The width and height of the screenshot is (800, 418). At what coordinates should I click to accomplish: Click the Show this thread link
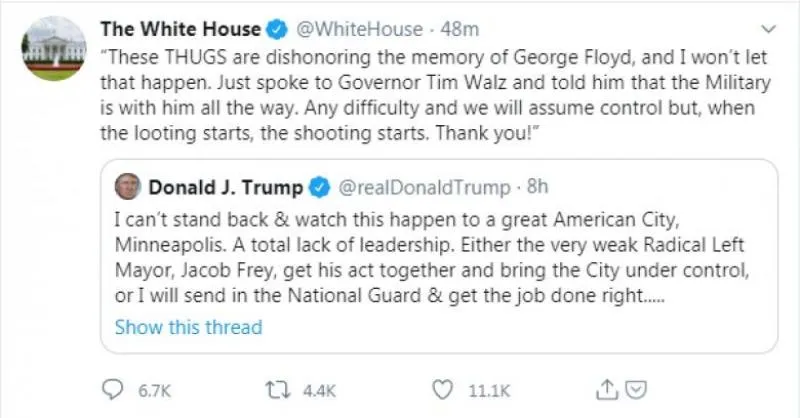point(188,327)
